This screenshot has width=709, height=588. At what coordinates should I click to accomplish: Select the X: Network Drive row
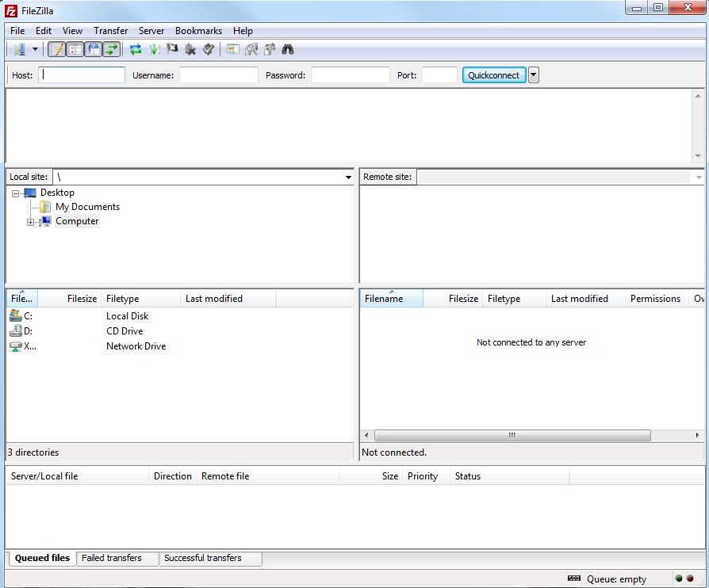click(x=180, y=346)
